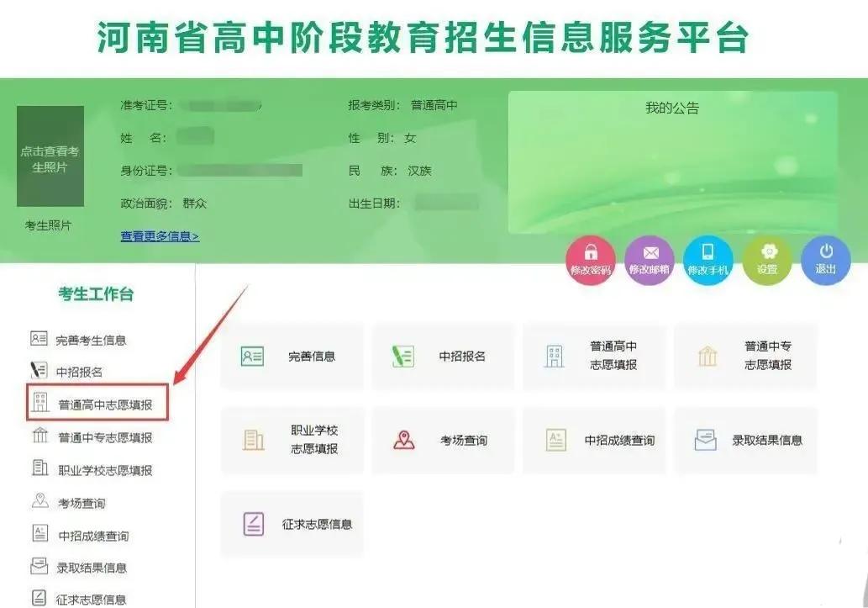Open the 征求志愿信息 card icon
Screen dimensions: 868x608
click(252, 524)
